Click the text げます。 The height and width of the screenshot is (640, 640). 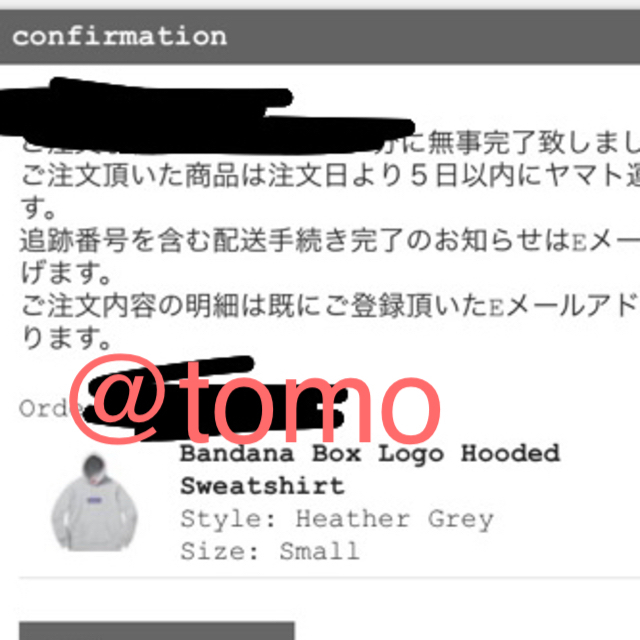point(66,273)
